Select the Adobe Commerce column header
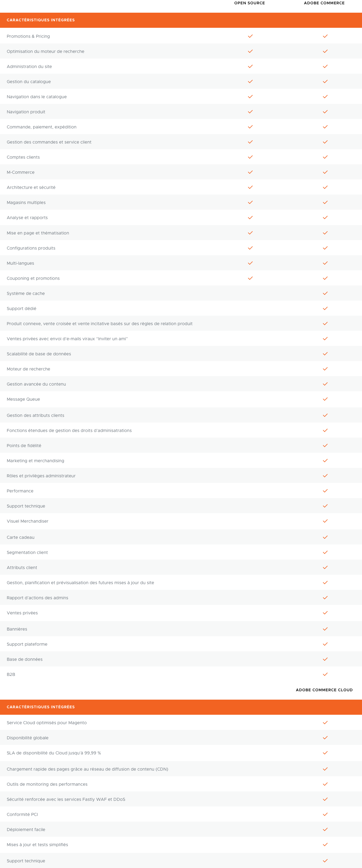Image resolution: width=362 pixels, height=868 pixels. [324, 3]
